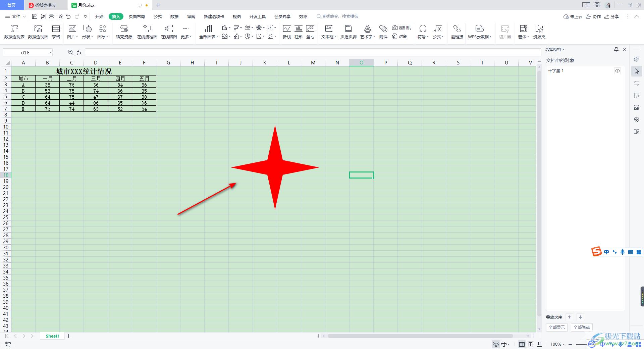Switch to the 找稻壳模板 tab
The image size is (644, 349).
pyautogui.click(x=45, y=5)
